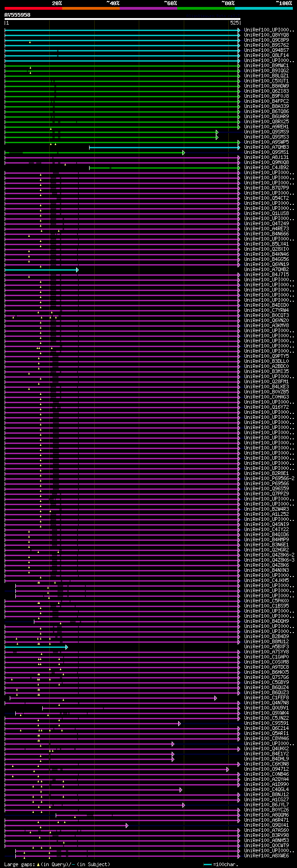
Task: Click hit UniRef100_Q6VN20
Action: point(266,320)
